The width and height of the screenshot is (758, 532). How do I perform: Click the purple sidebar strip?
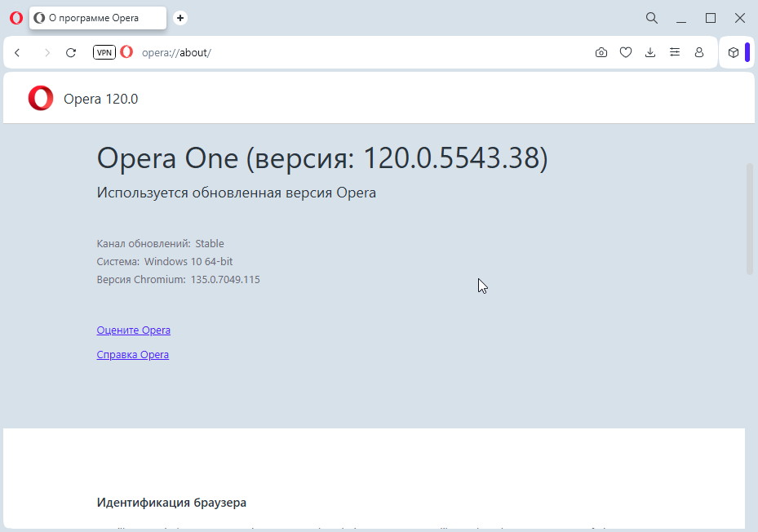pyautogui.click(x=747, y=52)
